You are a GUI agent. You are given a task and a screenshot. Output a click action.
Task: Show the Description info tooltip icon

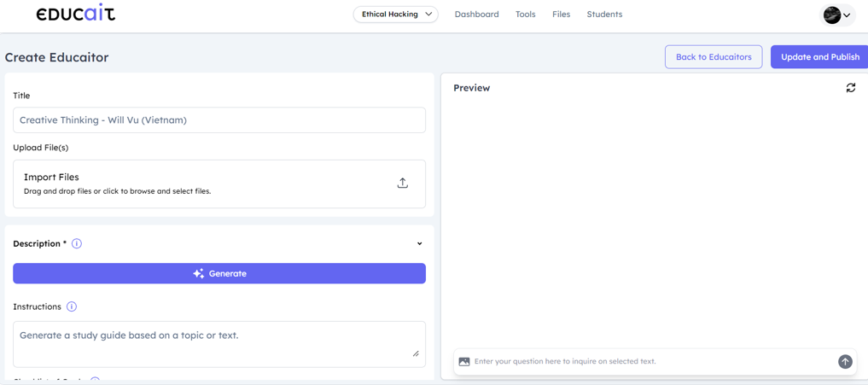click(x=77, y=244)
